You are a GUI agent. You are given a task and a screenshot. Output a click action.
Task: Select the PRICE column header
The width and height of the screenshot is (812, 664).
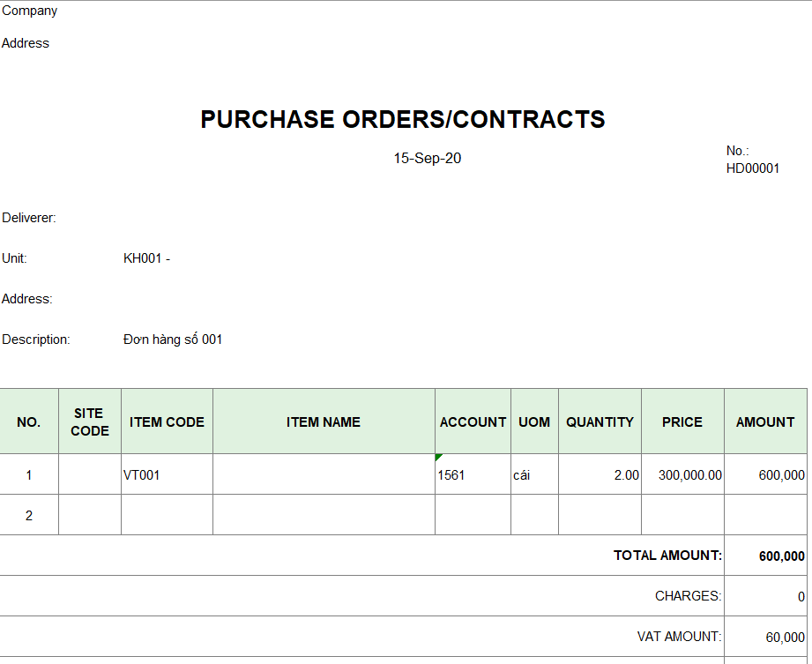pos(682,422)
